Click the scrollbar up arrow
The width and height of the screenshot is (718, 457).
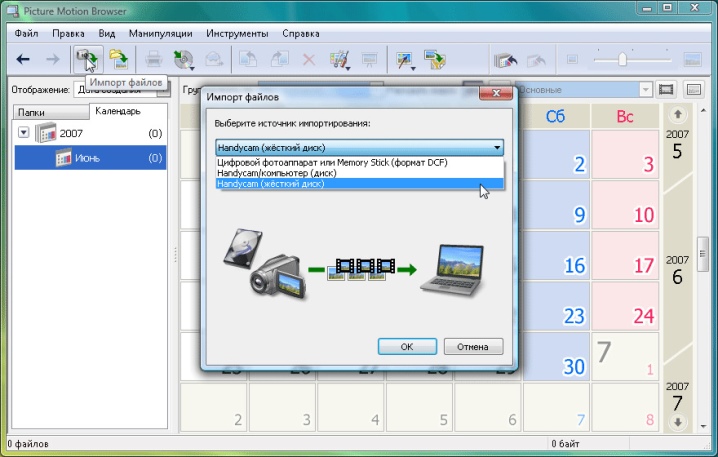(703, 110)
